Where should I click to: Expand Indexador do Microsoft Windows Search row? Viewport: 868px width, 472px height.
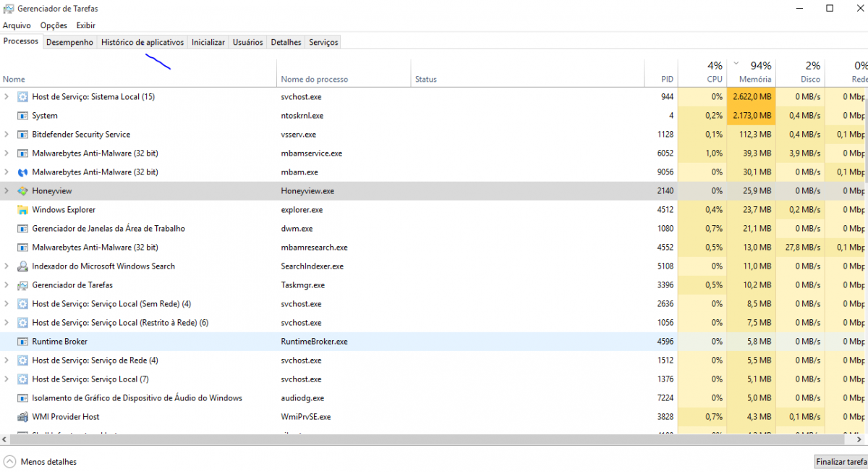coord(7,266)
